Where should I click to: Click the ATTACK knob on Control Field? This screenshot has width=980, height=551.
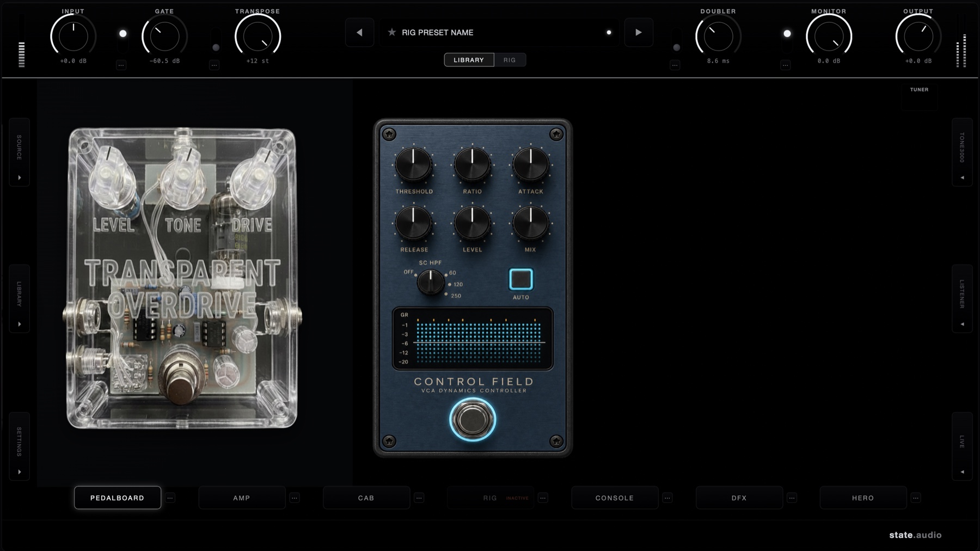click(530, 164)
